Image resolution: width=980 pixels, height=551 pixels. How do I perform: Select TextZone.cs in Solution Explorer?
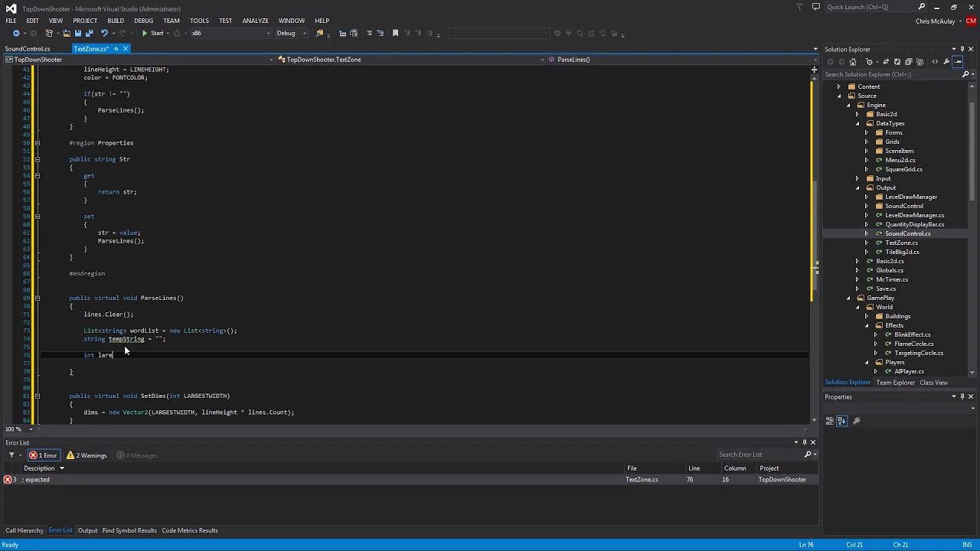pyautogui.click(x=901, y=243)
